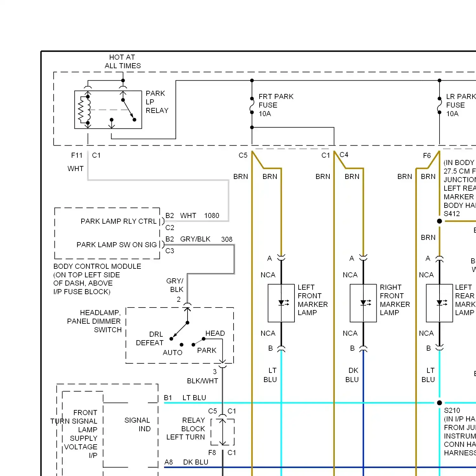Click the 'DK BLU' label under right front marker lamp

(352, 375)
